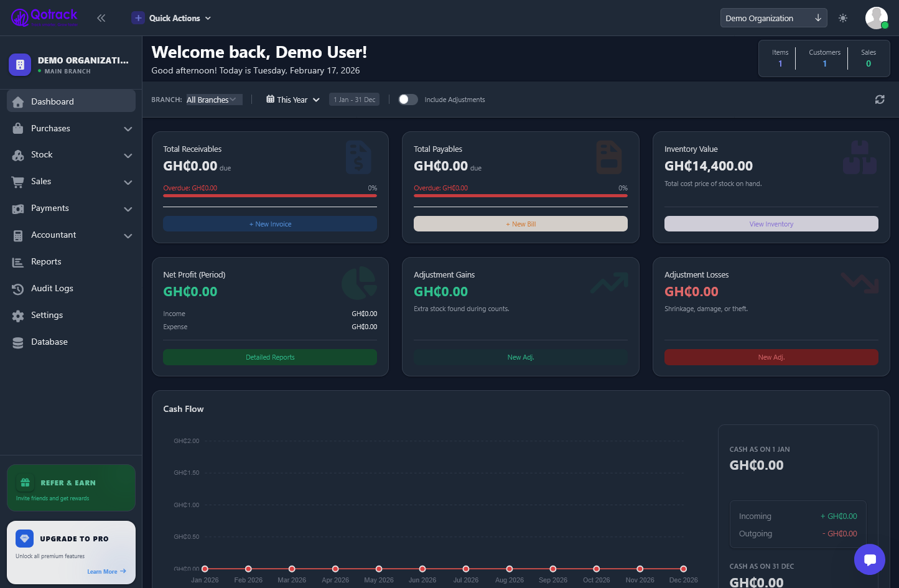Screen dimensions: 899x588
Task: Click the Qotrack logo
Action: [x=44, y=17]
